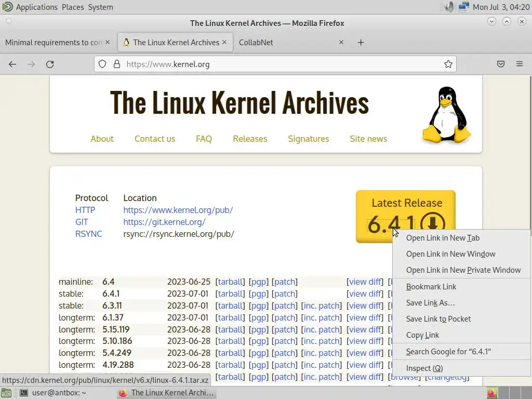The height and width of the screenshot is (399, 532).
Task: Go back using the browser back arrow
Action: (12, 64)
